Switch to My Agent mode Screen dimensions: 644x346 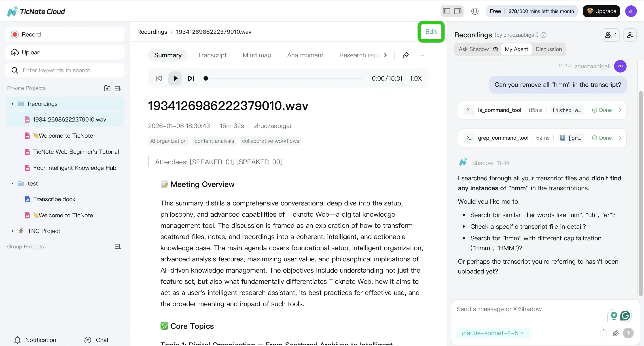(517, 49)
